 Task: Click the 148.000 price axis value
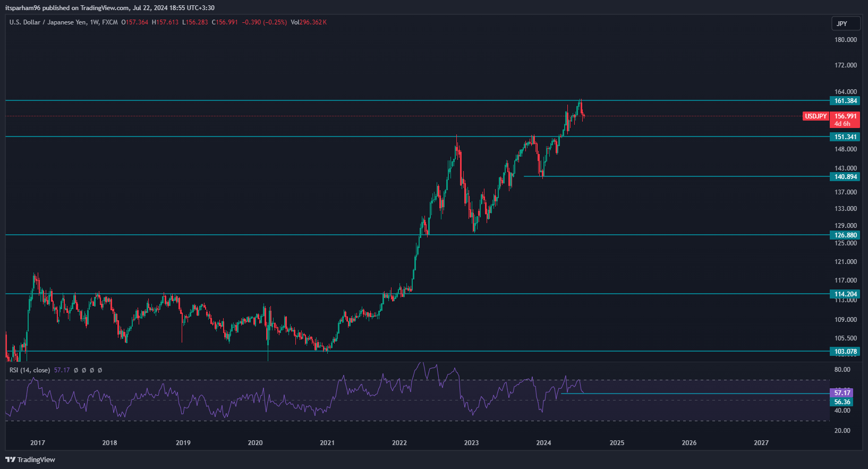coord(846,149)
